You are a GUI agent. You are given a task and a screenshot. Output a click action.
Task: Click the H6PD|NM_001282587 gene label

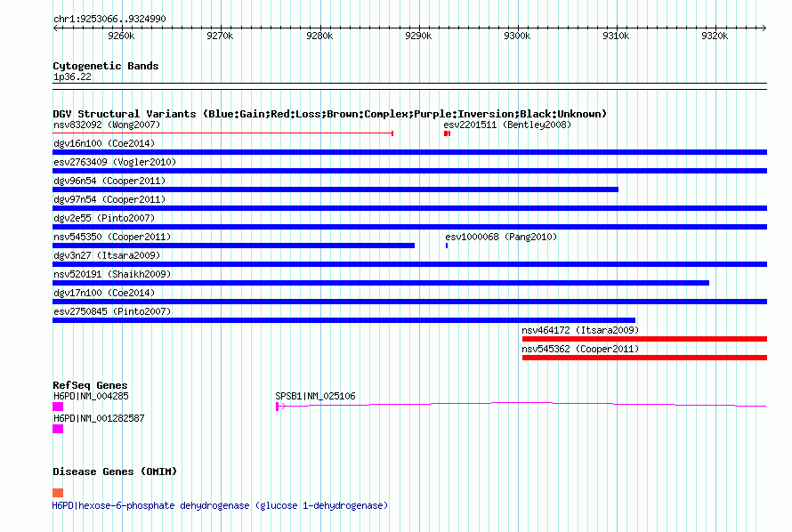coord(99,418)
